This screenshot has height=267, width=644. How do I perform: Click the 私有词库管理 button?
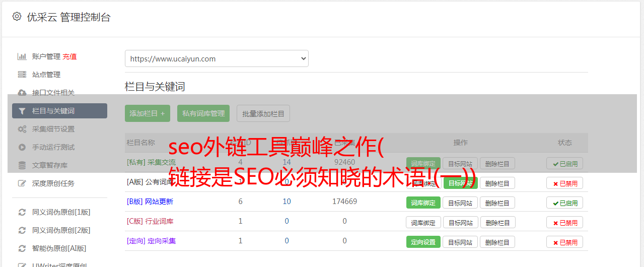[x=203, y=113]
